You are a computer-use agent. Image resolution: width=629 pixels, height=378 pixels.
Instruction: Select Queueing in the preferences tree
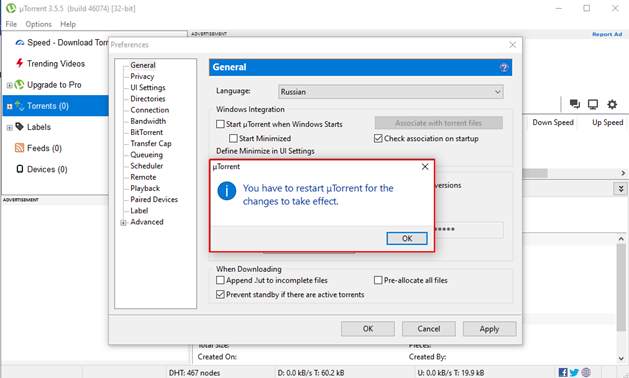point(146,155)
